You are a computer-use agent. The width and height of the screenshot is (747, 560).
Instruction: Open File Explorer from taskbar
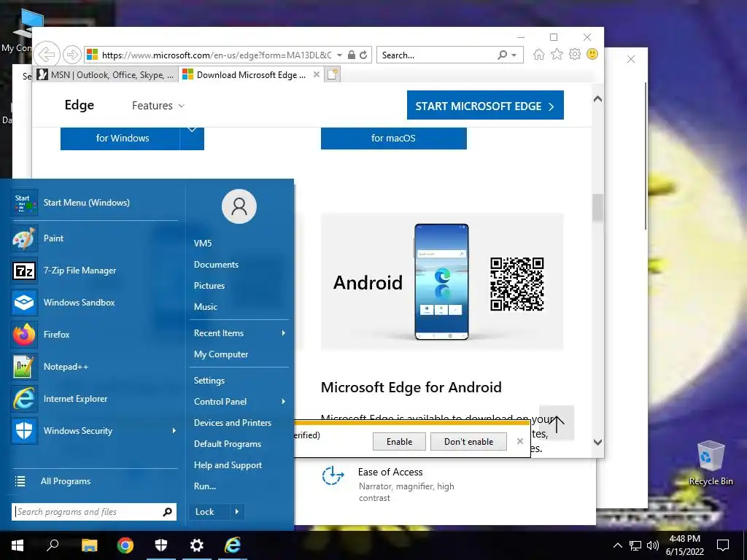(89, 545)
